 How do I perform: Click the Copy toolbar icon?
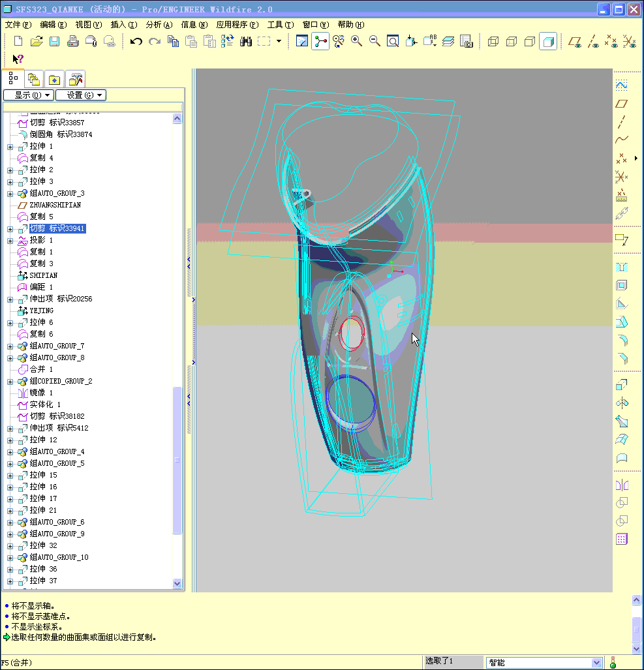click(173, 42)
